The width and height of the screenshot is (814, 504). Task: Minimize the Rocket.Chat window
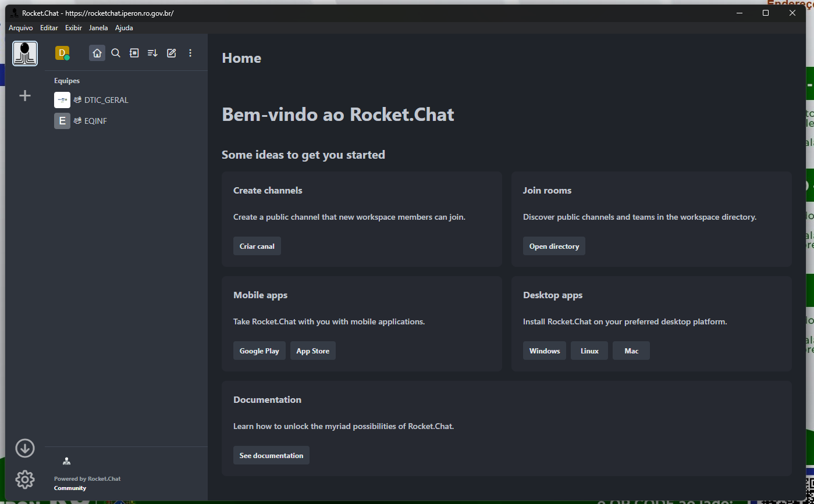click(740, 13)
